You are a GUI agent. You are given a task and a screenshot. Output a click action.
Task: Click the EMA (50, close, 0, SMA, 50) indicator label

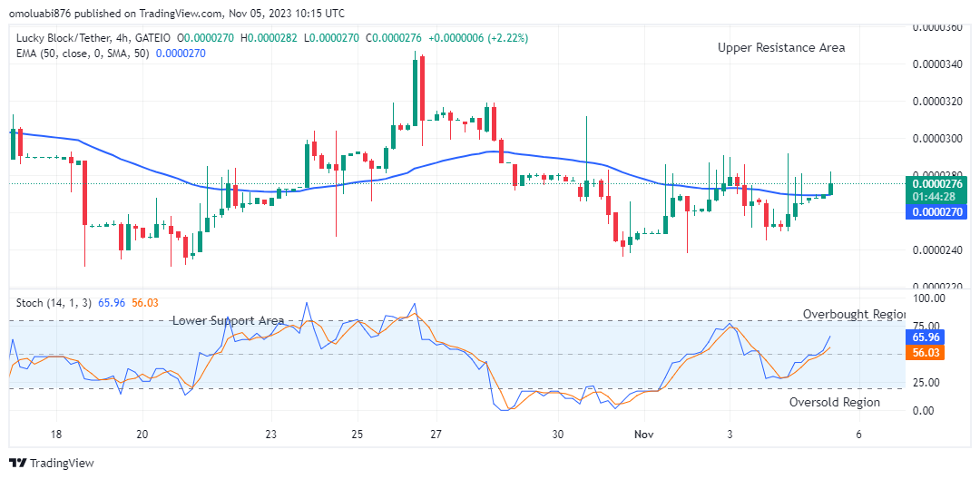83,54
